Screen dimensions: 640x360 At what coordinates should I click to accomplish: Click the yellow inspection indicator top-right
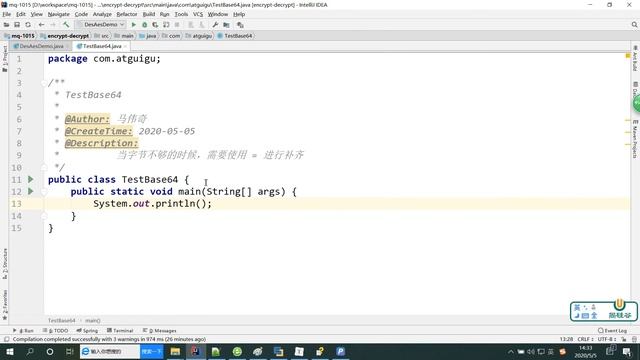pos(628,56)
